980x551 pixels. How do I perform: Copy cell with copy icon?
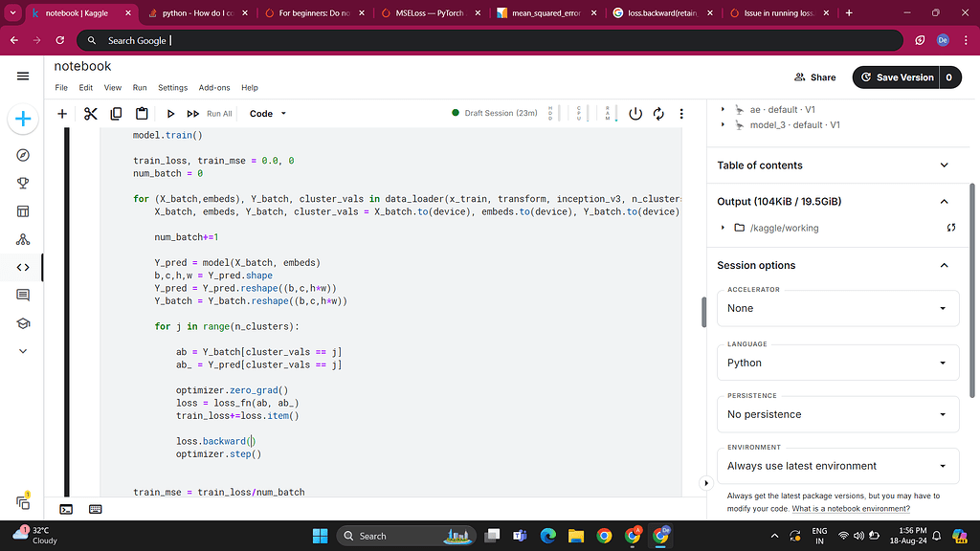pos(116,114)
